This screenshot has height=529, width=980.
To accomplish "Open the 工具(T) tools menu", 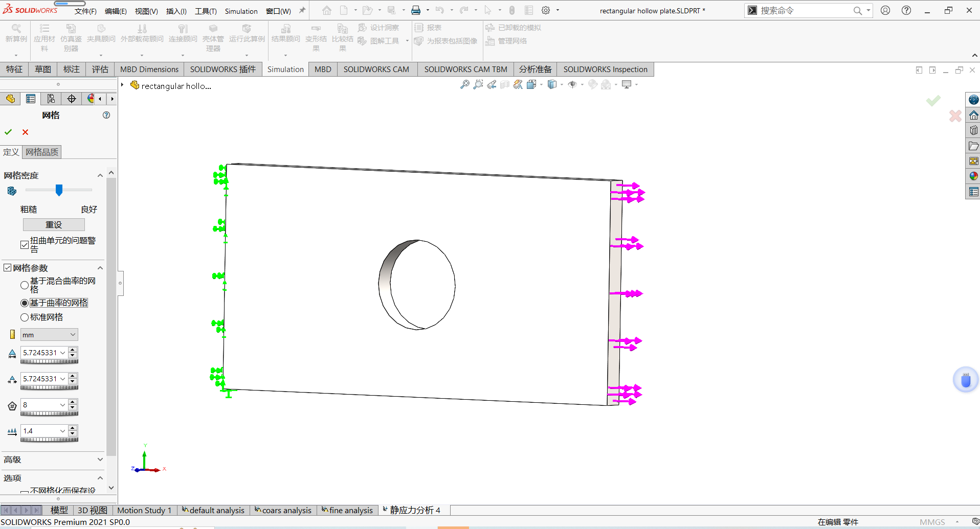I will (x=206, y=11).
